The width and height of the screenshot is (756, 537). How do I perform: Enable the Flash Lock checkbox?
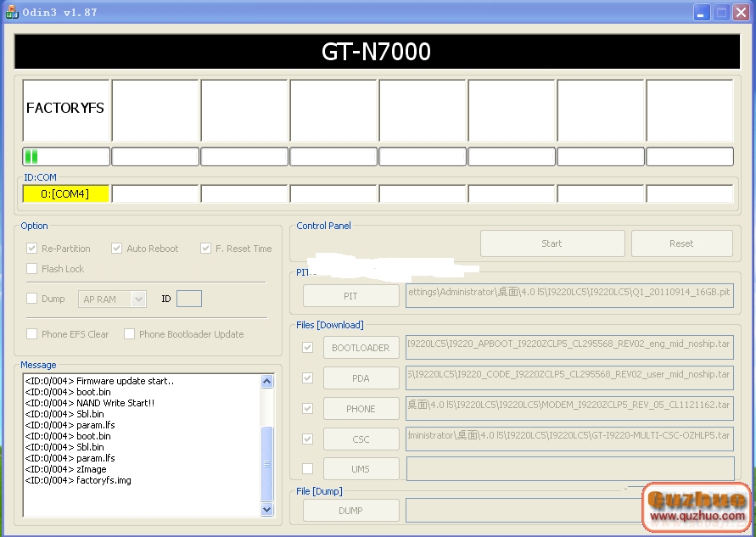[32, 268]
